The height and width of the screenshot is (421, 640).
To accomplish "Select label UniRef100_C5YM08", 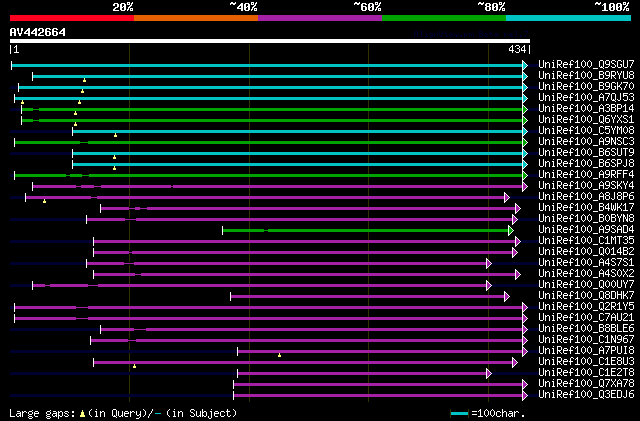I will (586, 130).
